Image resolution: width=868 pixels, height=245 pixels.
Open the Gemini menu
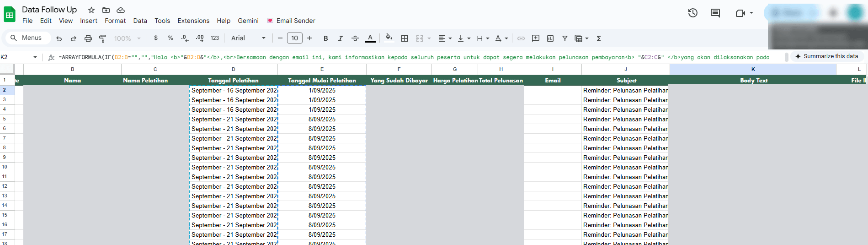248,21
